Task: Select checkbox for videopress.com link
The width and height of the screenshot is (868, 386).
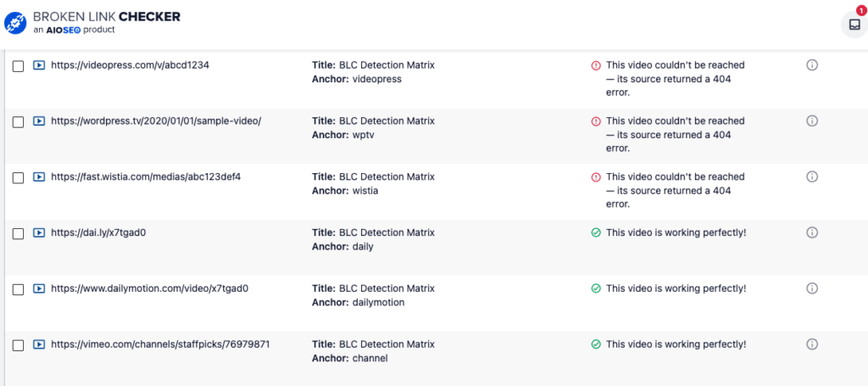Action: pos(19,66)
